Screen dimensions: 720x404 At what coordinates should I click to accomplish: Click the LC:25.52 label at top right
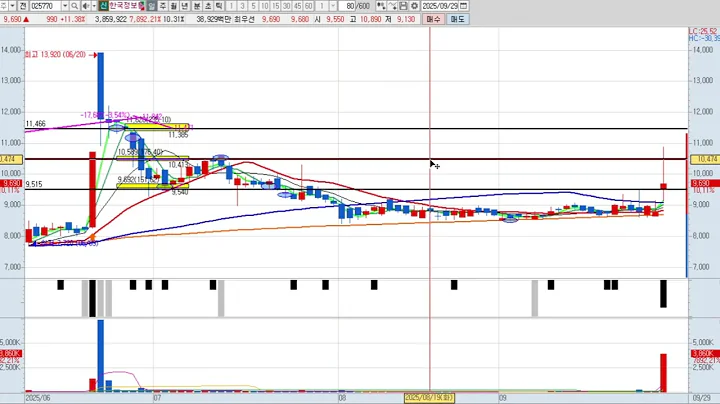pyautogui.click(x=703, y=31)
